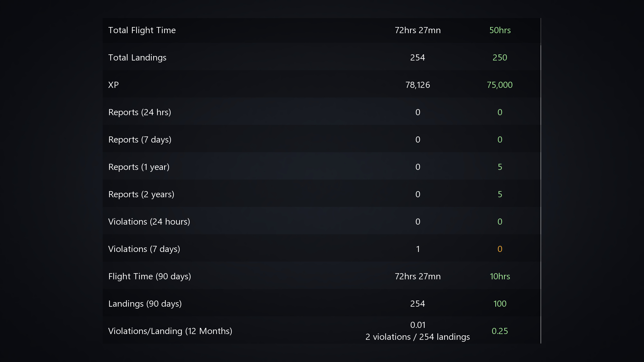The width and height of the screenshot is (644, 362).
Task: Click the 2 violations / 254 landings text
Action: pyautogui.click(x=418, y=337)
